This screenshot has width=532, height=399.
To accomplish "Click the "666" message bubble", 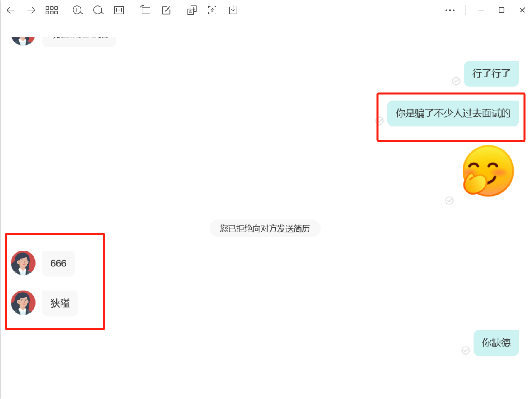I will [x=59, y=264].
